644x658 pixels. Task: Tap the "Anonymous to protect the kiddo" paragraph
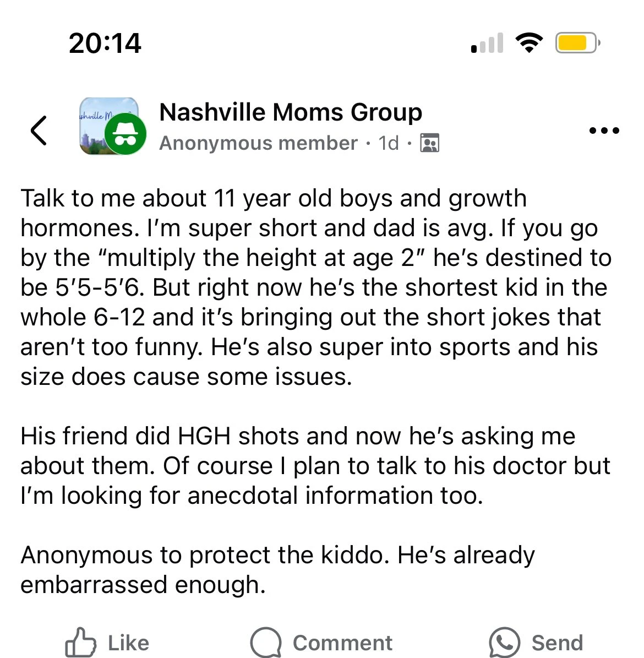[x=277, y=569]
